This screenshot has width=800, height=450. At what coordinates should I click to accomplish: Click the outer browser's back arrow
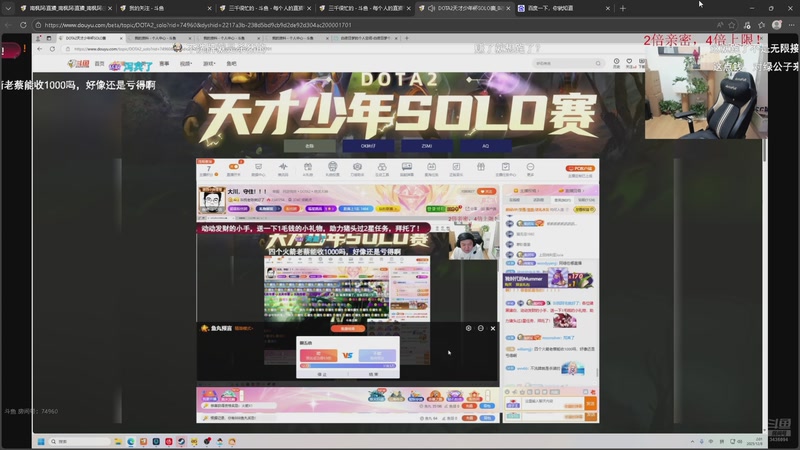(x=8, y=24)
